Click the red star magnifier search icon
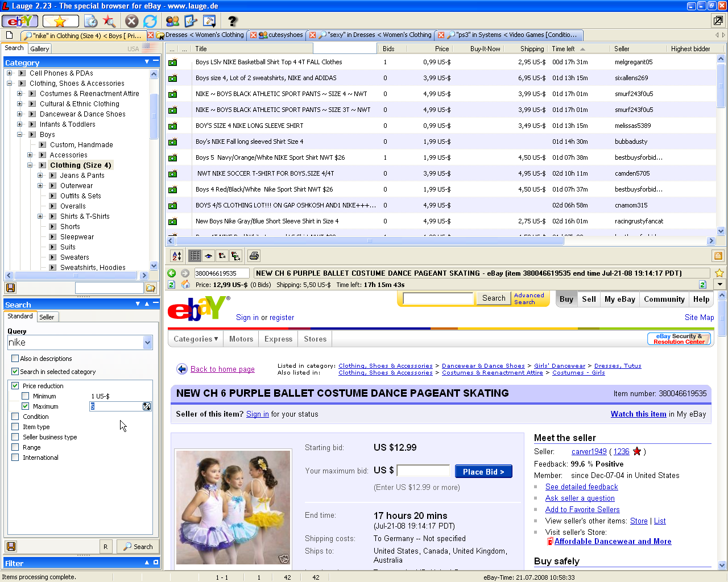The image size is (728, 582). pos(109,22)
